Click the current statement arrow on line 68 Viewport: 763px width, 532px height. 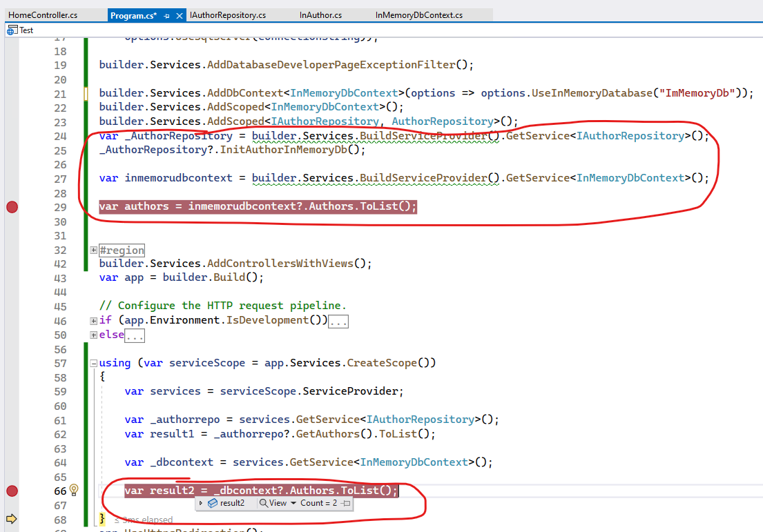(11, 519)
